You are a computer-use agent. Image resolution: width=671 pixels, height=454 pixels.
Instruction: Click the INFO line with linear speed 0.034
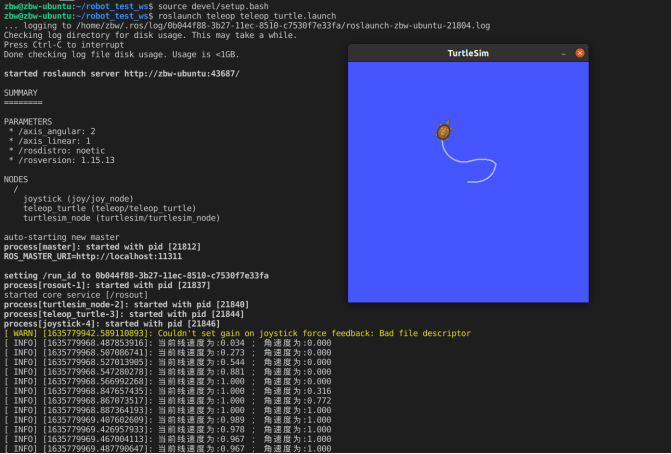click(x=167, y=343)
